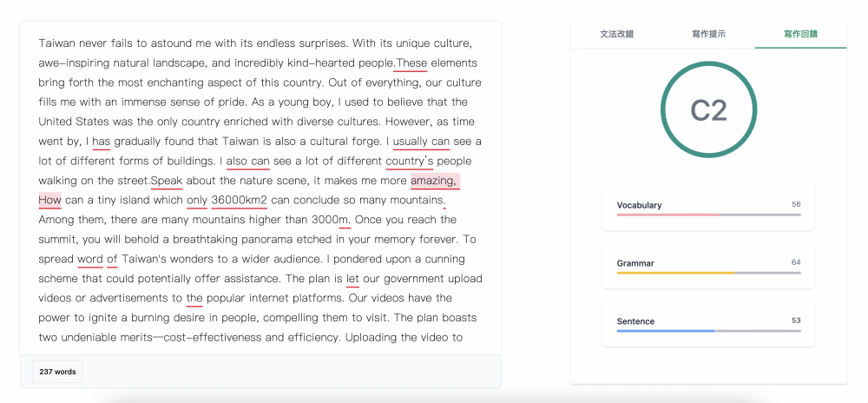Screen dimensions: 868x403
Task: Click the underlined phrase "also can"
Action: click(x=247, y=162)
